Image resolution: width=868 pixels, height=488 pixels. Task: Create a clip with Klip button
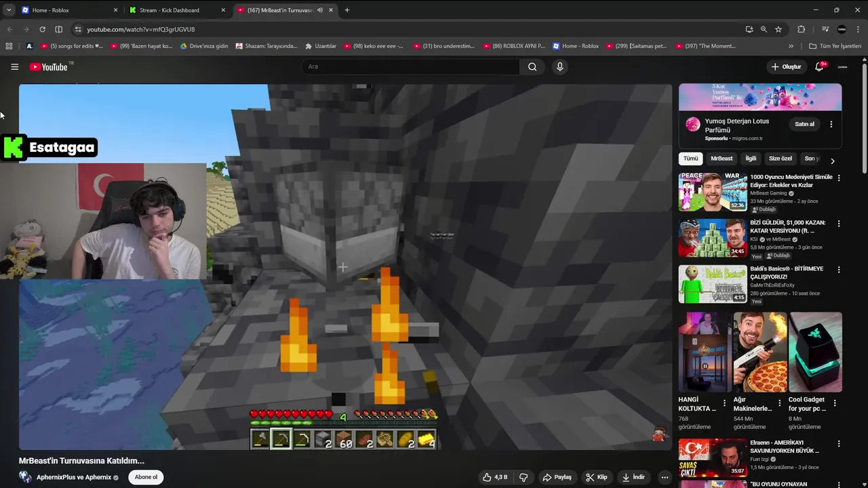pyautogui.click(x=597, y=477)
